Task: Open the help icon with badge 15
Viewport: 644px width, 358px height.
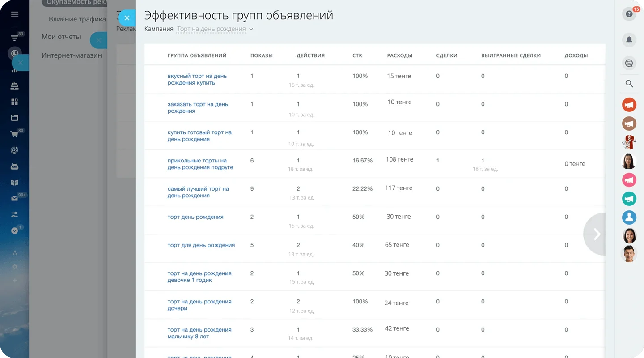Action: pos(629,14)
